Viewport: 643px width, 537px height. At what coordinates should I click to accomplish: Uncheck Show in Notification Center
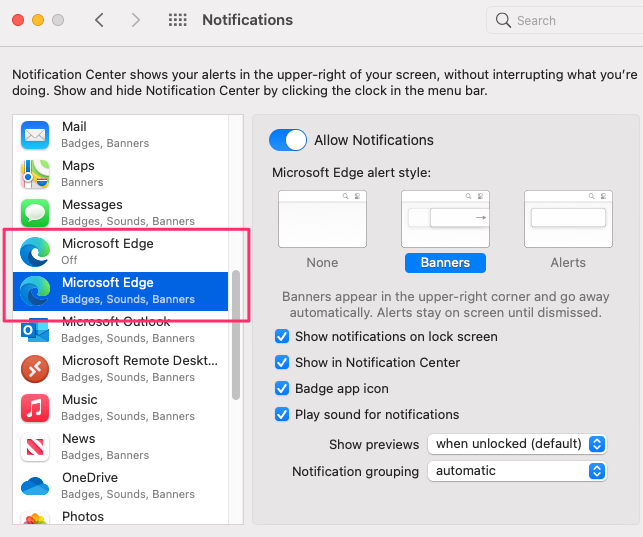[x=282, y=362]
